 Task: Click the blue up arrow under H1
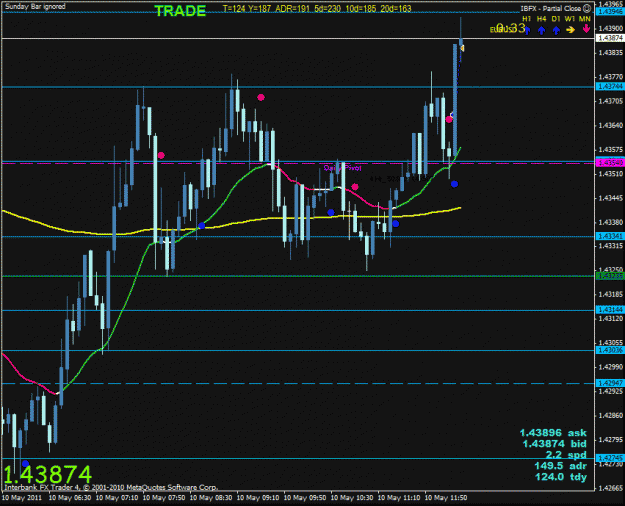pyautogui.click(x=527, y=30)
